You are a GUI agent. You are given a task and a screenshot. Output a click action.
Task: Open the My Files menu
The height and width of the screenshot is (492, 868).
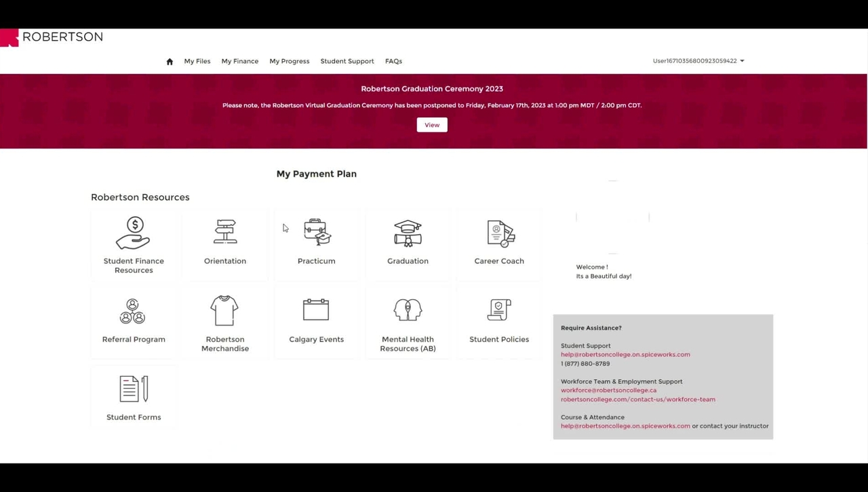pos(197,61)
